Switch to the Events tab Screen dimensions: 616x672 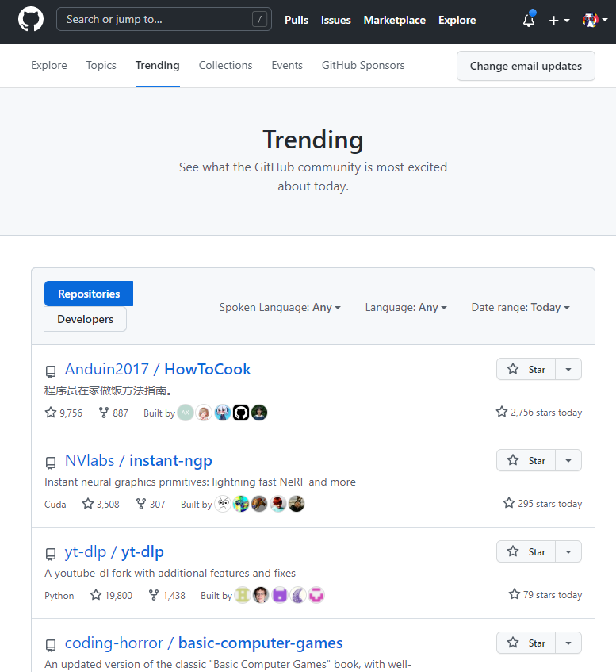point(287,65)
